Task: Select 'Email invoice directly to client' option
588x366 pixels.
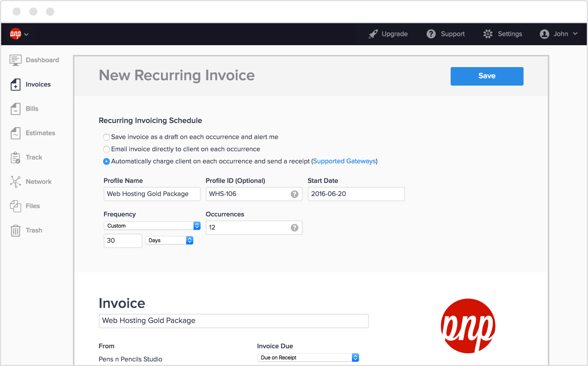Action: click(106, 149)
